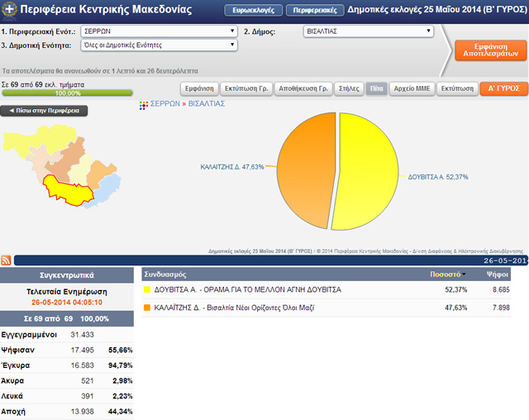529x420 pixels.
Task: Switch to Α' ΓΥΡΟΣ round results
Action: pyautogui.click(x=503, y=88)
